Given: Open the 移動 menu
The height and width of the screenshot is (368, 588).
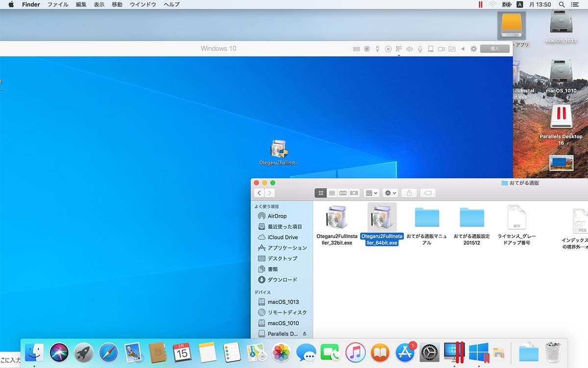Looking at the screenshot, I should pyautogui.click(x=117, y=4).
